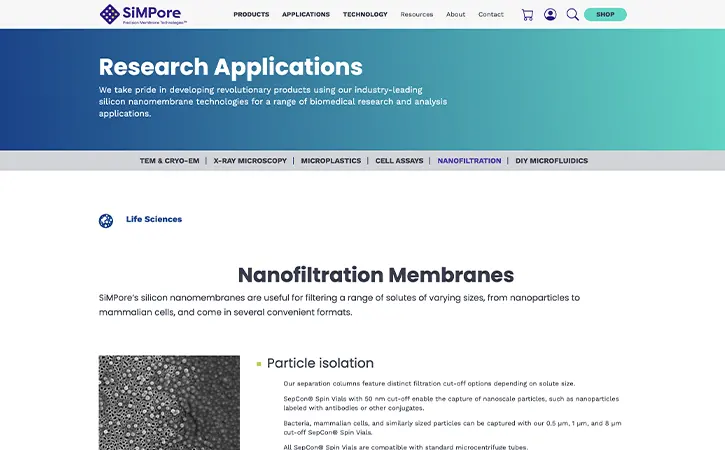725x450 pixels.
Task: Click the SiMPore logo
Action: click(143, 14)
